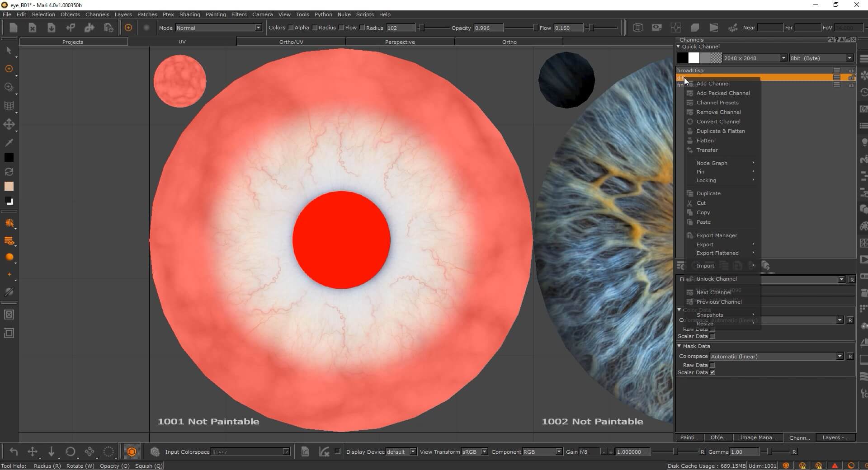Open the Component RGB dropdown

coord(542,451)
